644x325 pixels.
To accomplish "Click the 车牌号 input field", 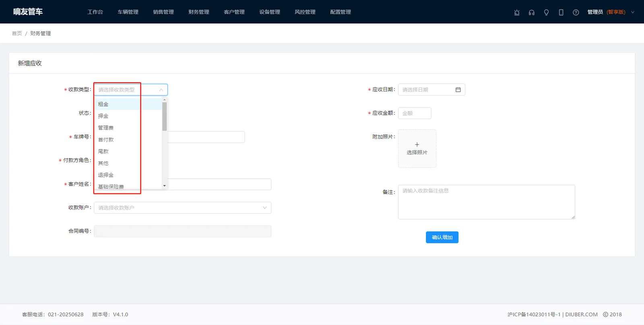I will coord(206,137).
